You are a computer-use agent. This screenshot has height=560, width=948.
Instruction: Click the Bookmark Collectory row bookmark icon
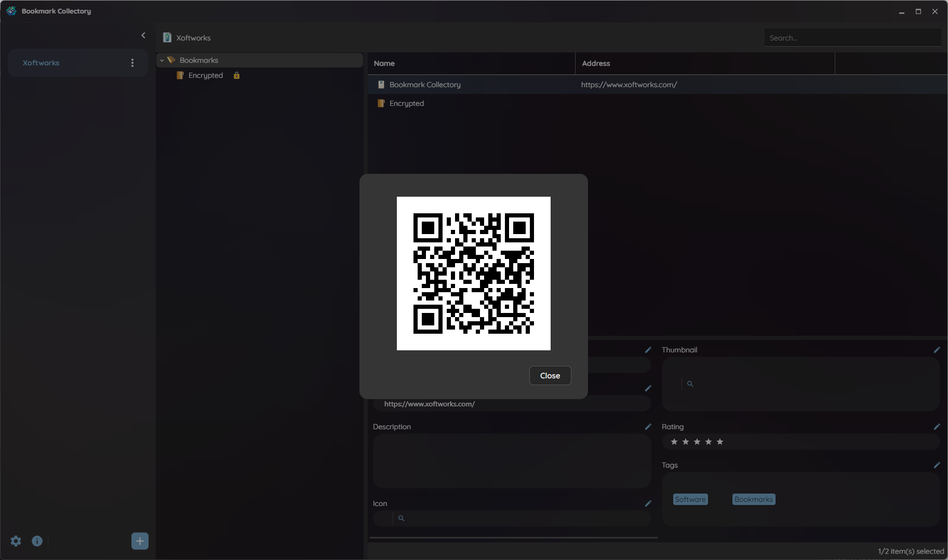pos(381,85)
